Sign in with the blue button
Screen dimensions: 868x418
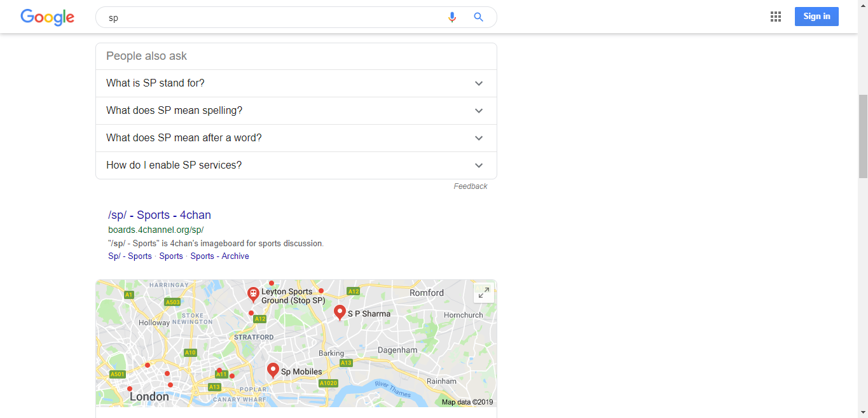(x=816, y=17)
